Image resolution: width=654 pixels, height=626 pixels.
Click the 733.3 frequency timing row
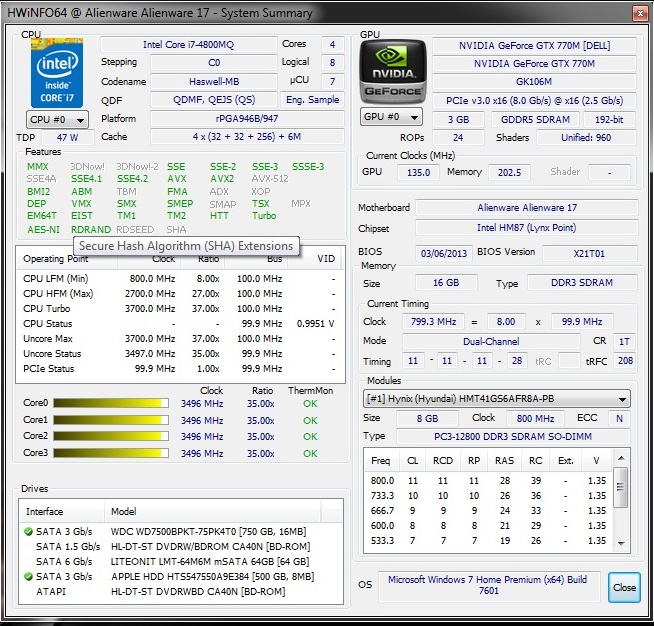[489, 496]
